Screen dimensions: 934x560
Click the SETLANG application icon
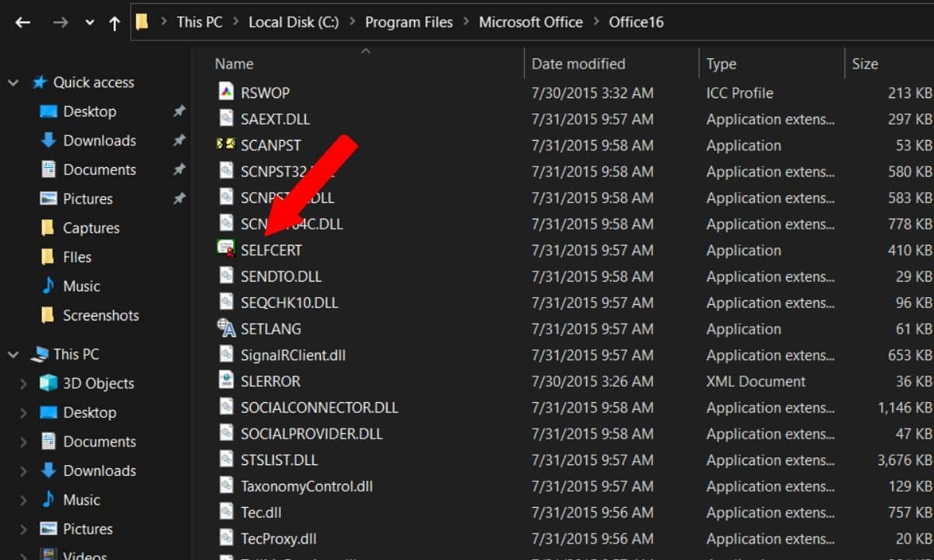[226, 328]
